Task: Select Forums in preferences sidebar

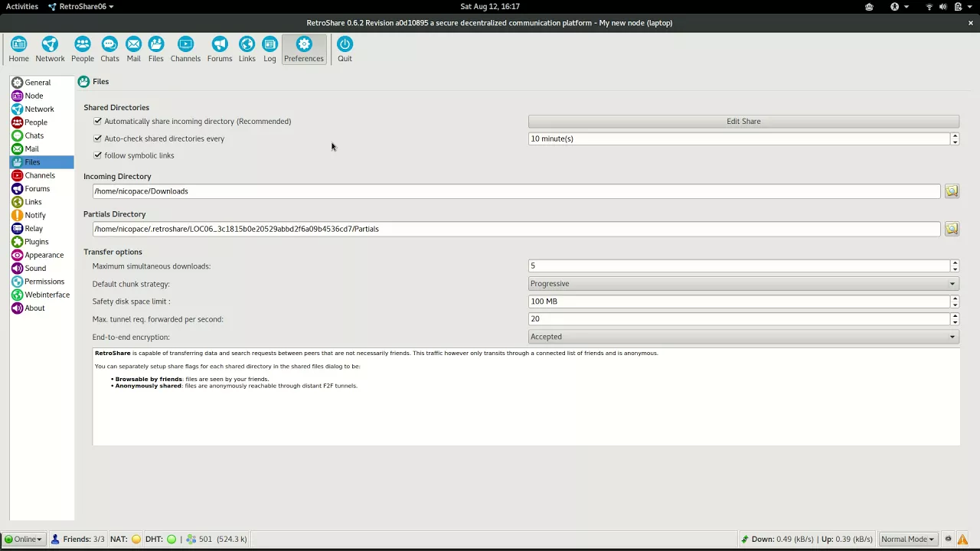Action: [x=41, y=188]
